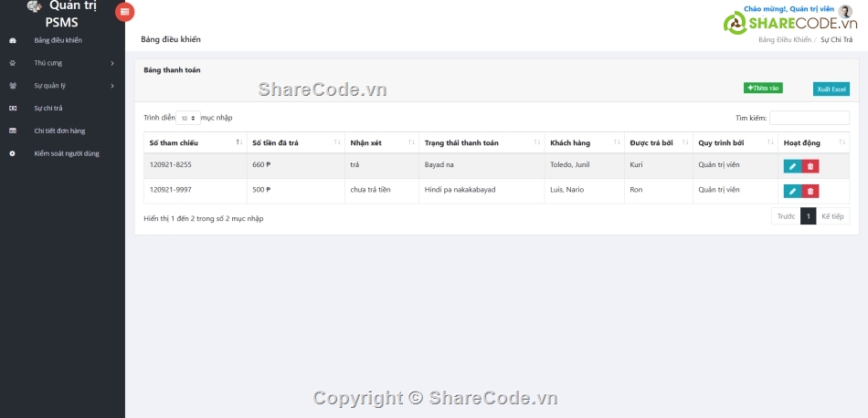The width and height of the screenshot is (868, 418).
Task: Open Sự chi trả in the sidebar
Action: 48,109
